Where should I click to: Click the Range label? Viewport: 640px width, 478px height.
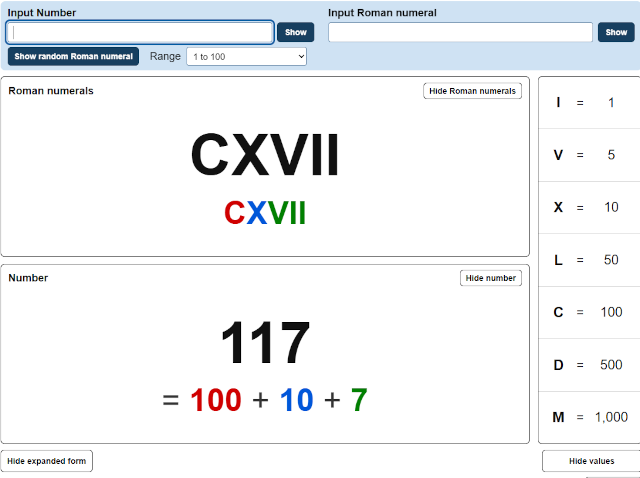165,56
